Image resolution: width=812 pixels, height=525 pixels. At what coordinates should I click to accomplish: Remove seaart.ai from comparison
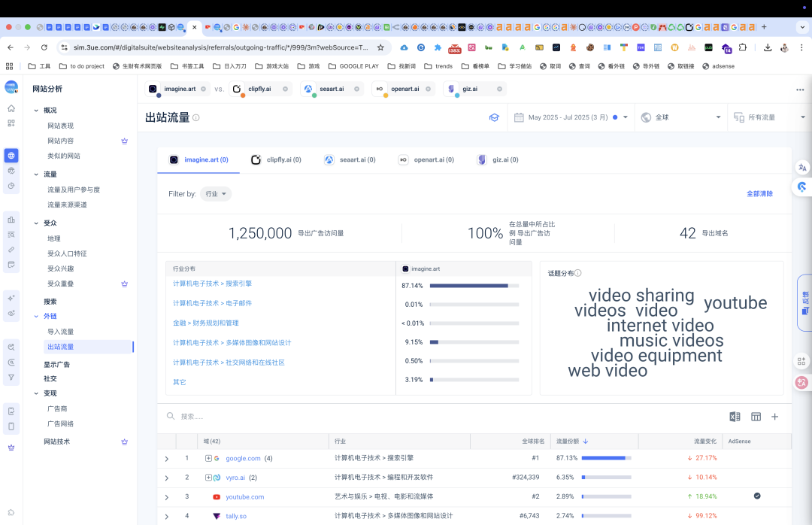coord(357,90)
